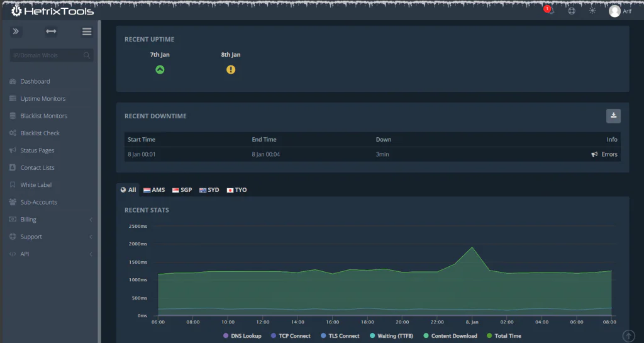Click the Down column header
Screen dimensions: 644x343
click(384, 140)
